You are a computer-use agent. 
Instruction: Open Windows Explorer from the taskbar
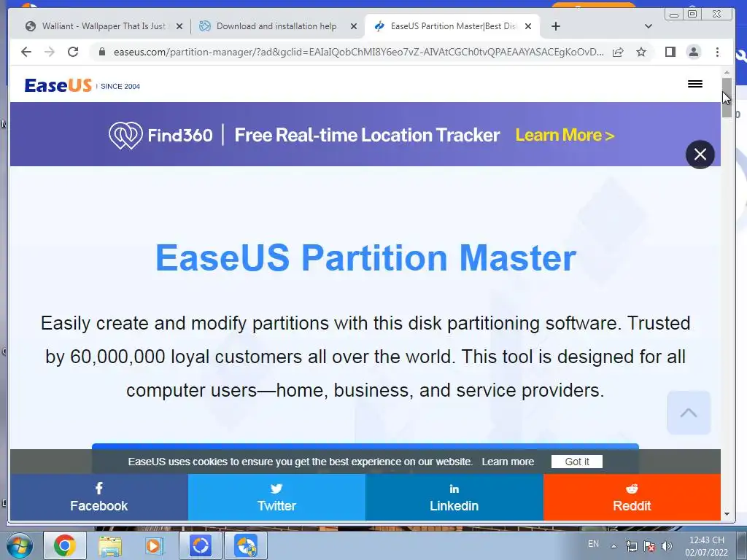coord(110,545)
